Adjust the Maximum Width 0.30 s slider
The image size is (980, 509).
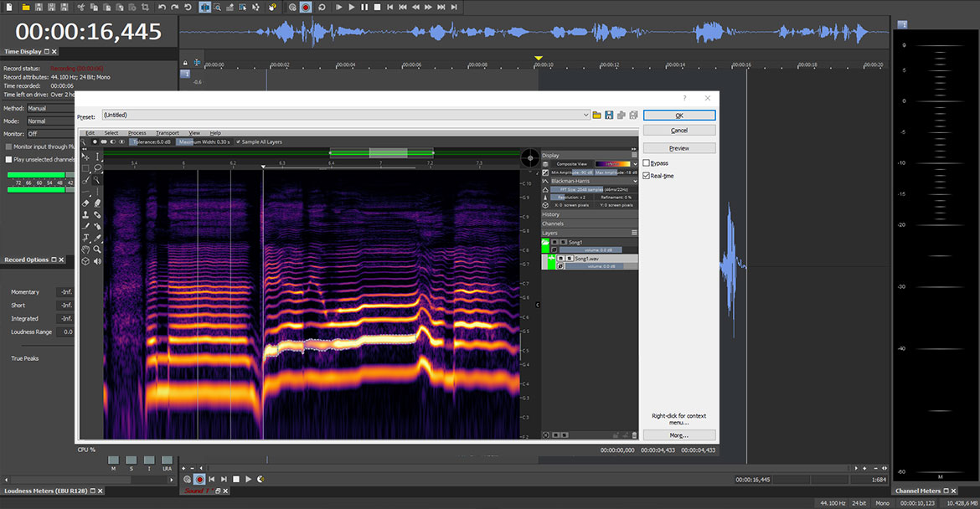[204, 141]
